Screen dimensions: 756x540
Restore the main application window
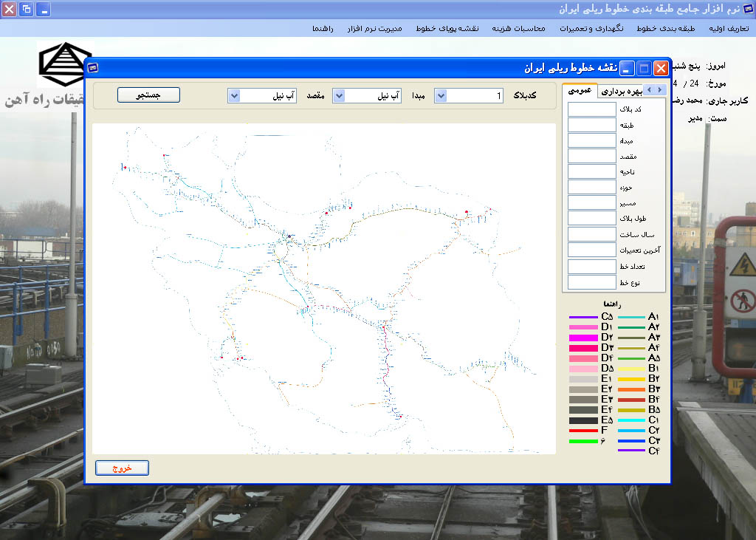pyautogui.click(x=27, y=9)
